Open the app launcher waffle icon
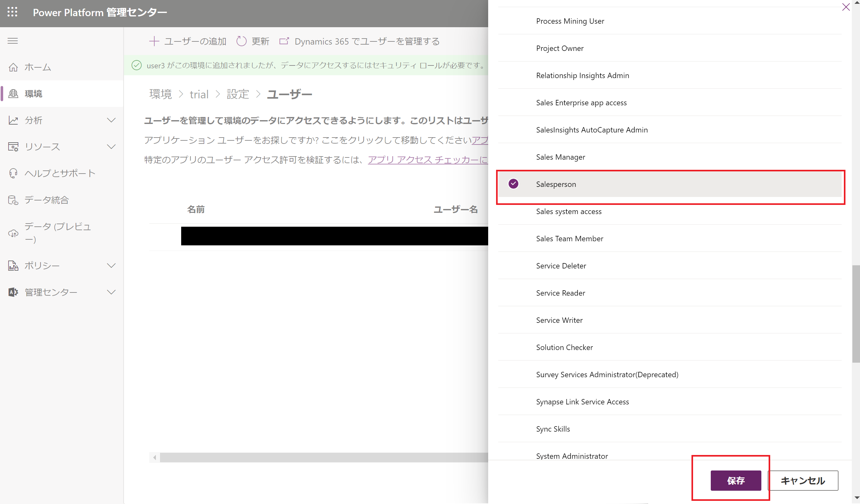Screen dimensions: 860x504 pos(12,12)
